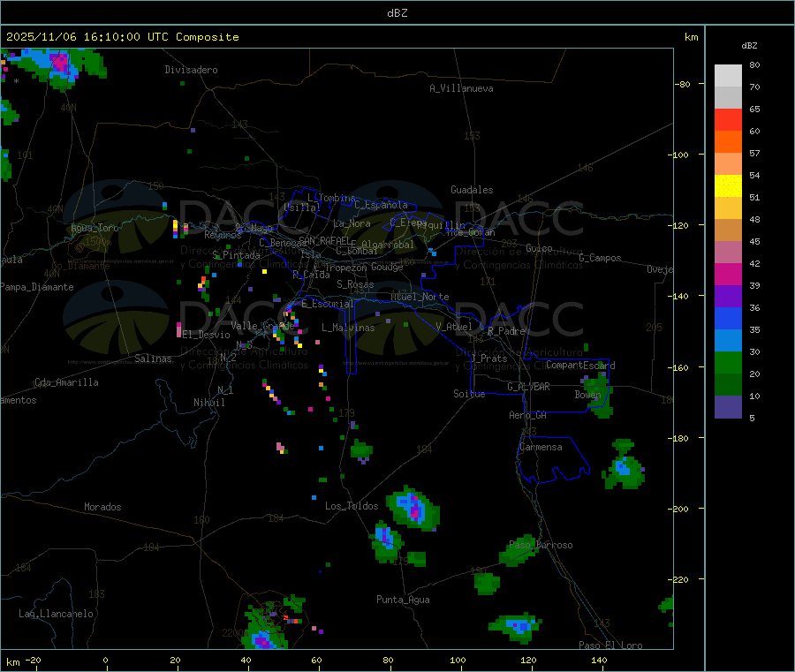Click the 100 km horizontal axis label
The image size is (795, 672).
coord(458,661)
